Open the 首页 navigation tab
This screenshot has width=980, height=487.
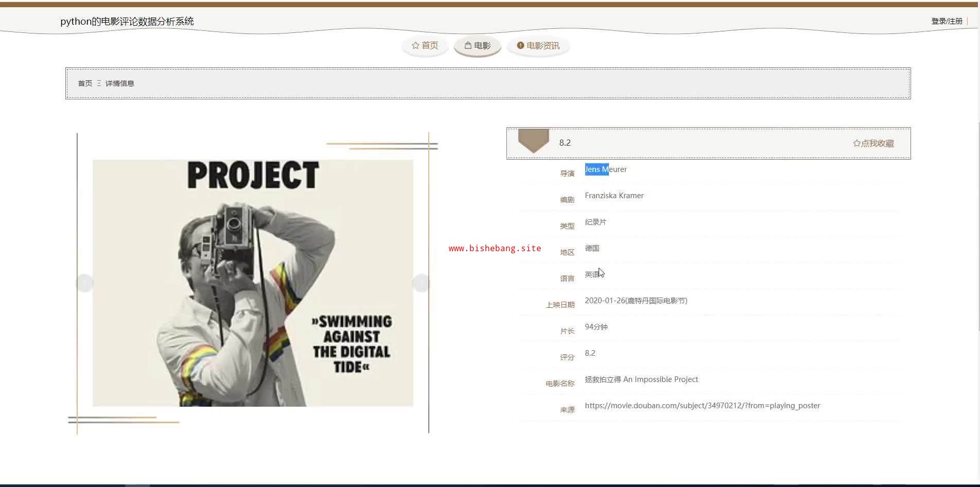[x=425, y=46]
